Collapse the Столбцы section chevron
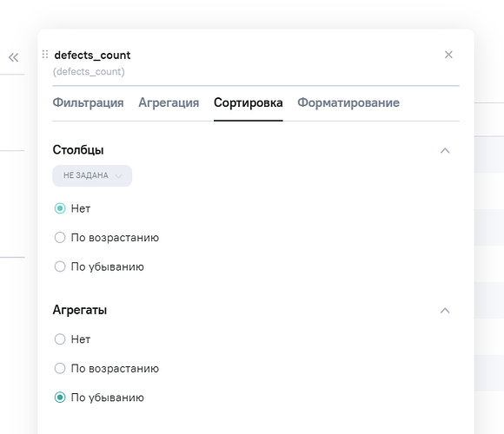The height and width of the screenshot is (434, 504). coord(445,150)
